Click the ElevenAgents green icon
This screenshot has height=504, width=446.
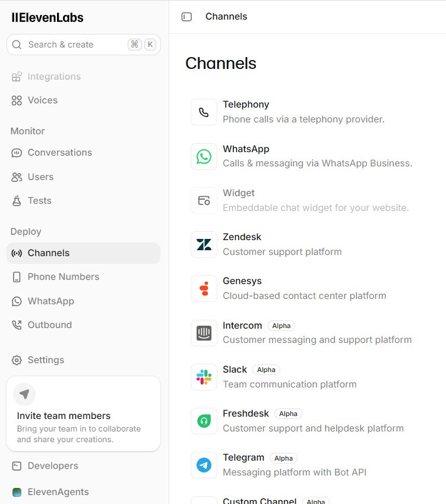[x=17, y=492]
